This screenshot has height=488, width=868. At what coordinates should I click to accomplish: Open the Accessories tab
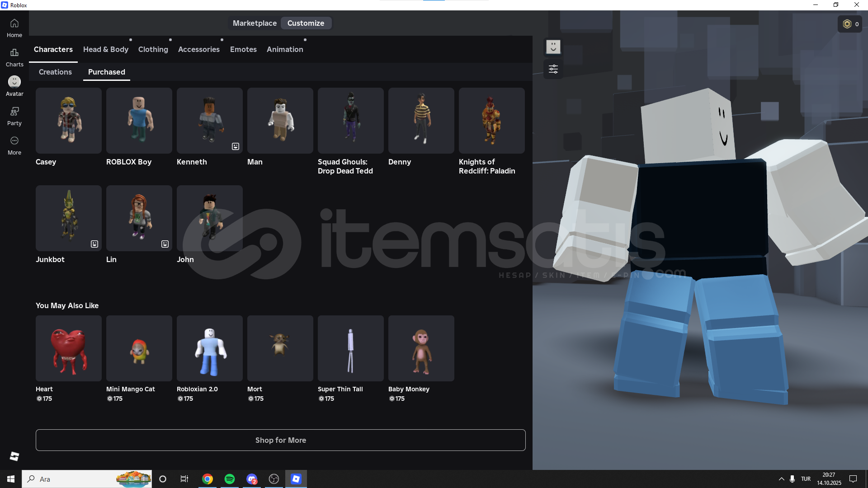click(199, 49)
